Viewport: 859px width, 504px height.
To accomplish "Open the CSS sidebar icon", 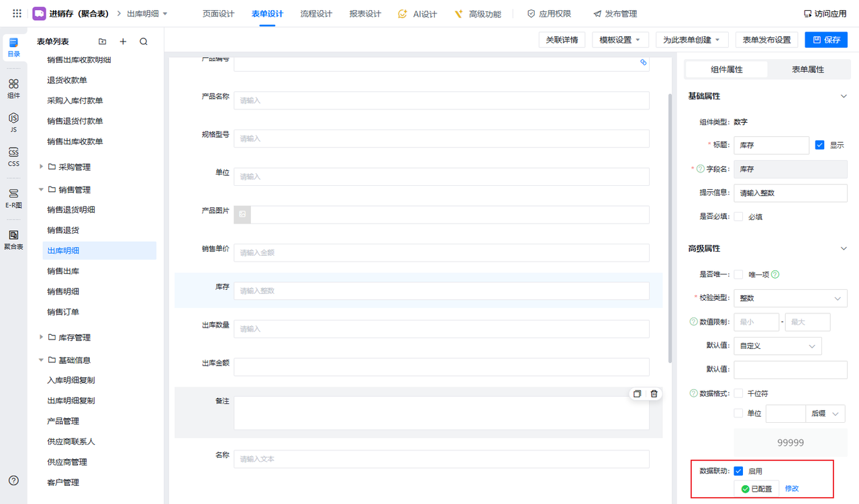I will point(13,156).
